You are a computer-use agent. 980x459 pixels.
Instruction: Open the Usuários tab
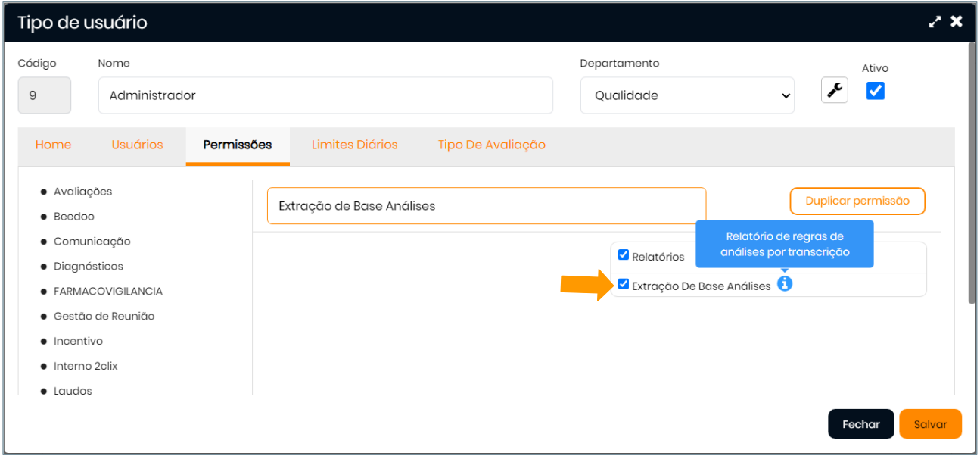(x=137, y=145)
